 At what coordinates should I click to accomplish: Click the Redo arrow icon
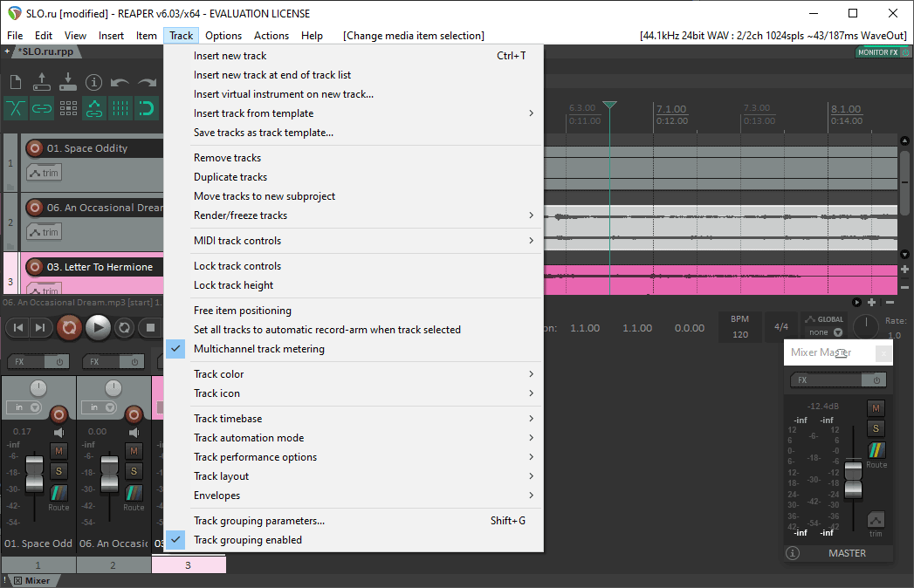tap(147, 82)
